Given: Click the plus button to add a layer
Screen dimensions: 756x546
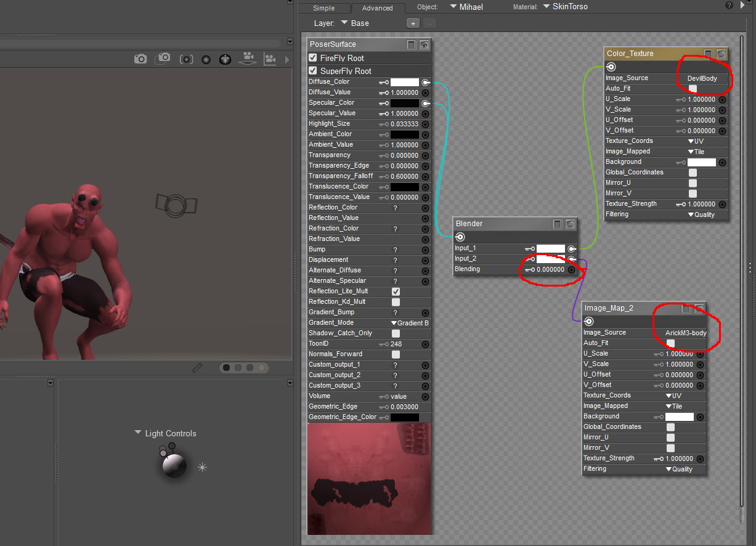Looking at the screenshot, I should pyautogui.click(x=413, y=23).
